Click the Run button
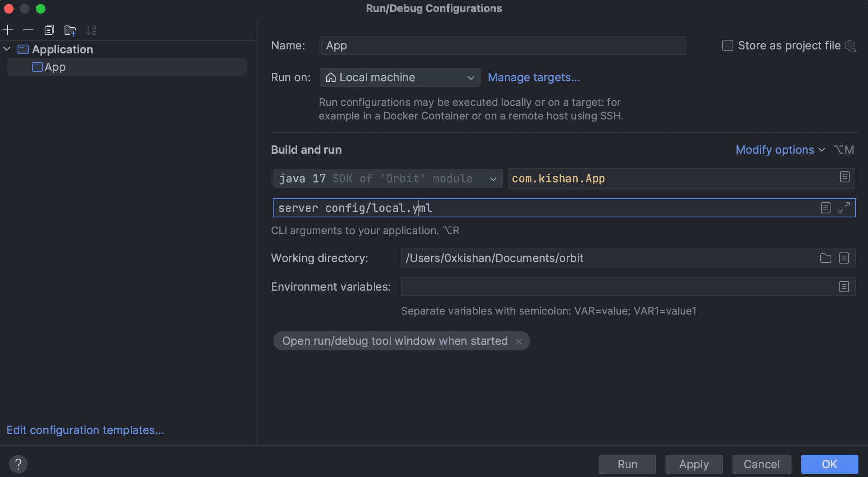 [627, 464]
